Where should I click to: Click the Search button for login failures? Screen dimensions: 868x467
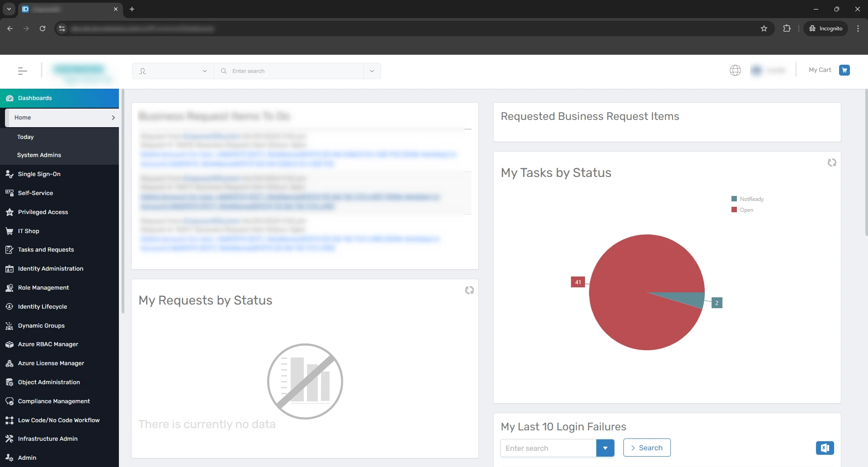[x=646, y=448]
